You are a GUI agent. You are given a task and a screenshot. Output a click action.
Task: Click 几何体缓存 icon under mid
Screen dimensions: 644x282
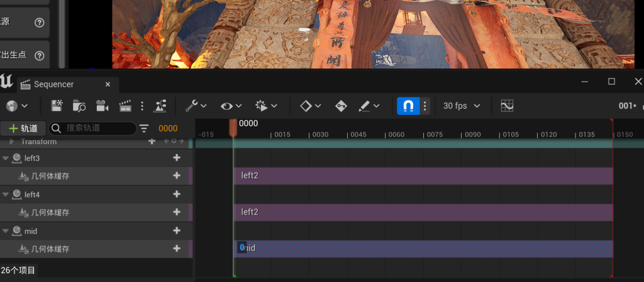tap(23, 249)
